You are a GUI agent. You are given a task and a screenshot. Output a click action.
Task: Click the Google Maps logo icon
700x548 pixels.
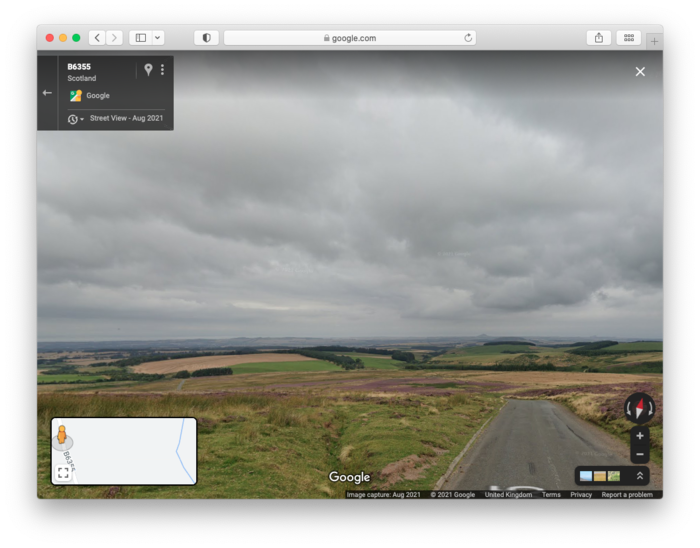75,95
